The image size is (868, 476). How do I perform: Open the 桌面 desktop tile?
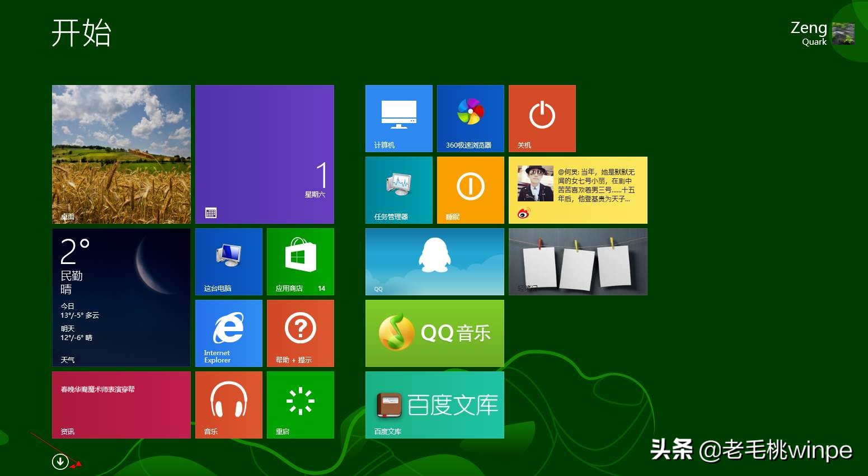click(121, 154)
